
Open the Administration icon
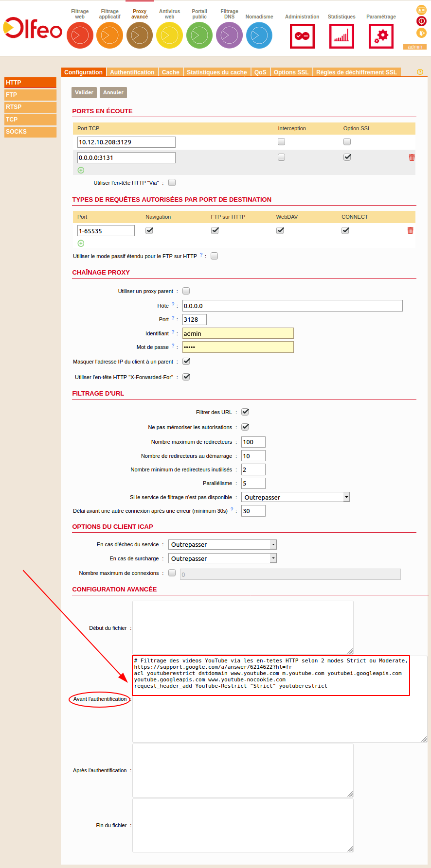pos(302,36)
